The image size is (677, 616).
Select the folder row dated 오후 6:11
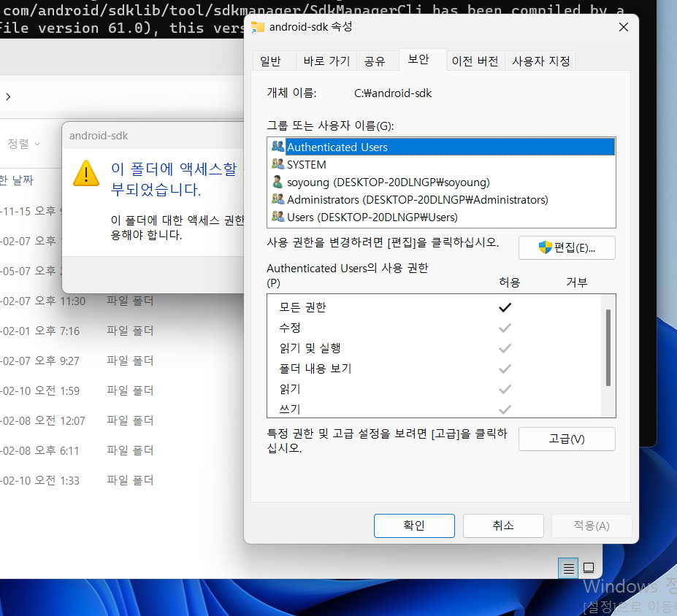[x=122, y=451]
